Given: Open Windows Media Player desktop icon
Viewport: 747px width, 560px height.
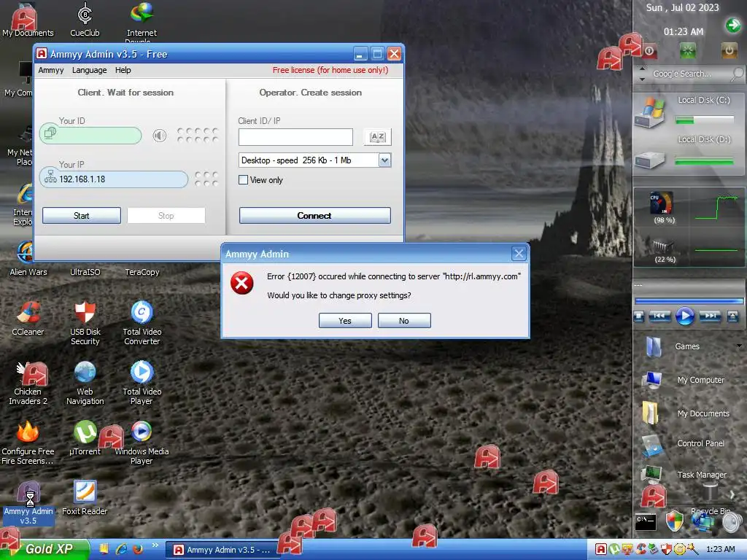Looking at the screenshot, I should pyautogui.click(x=142, y=443).
